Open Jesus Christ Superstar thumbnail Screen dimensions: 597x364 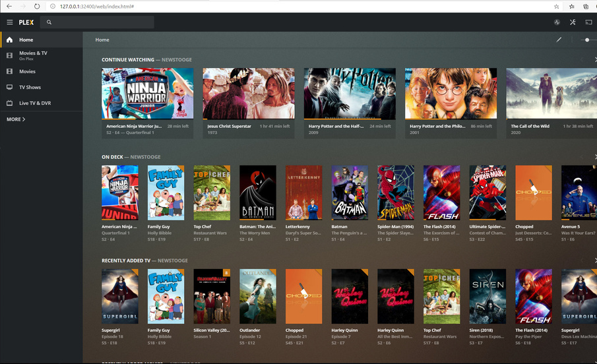click(249, 94)
